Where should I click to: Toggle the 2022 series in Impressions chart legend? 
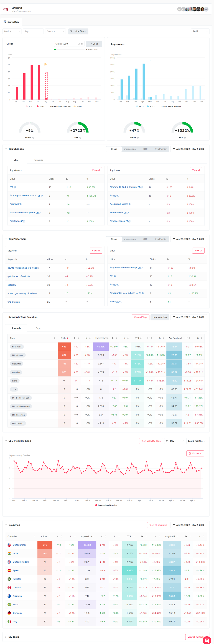151,107
